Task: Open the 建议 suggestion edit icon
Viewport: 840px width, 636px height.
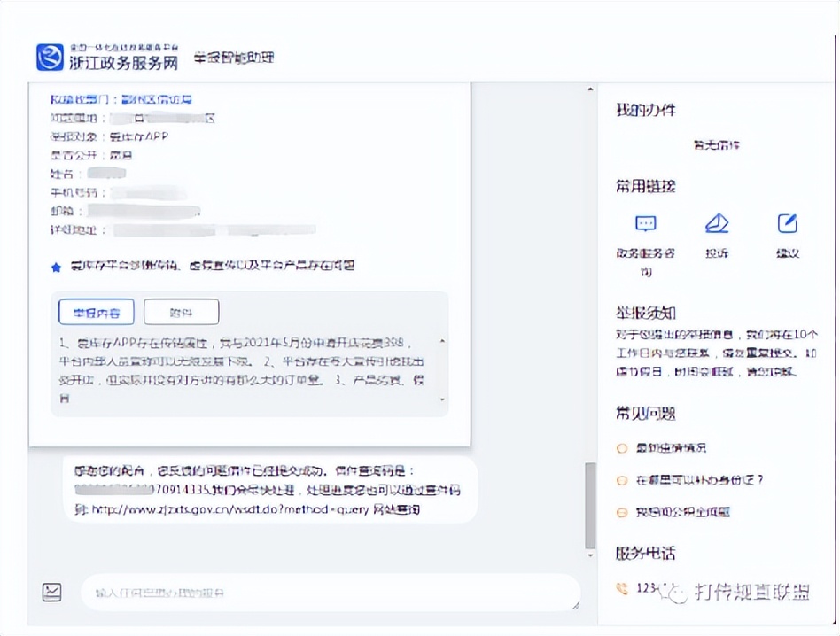Action: click(x=787, y=223)
